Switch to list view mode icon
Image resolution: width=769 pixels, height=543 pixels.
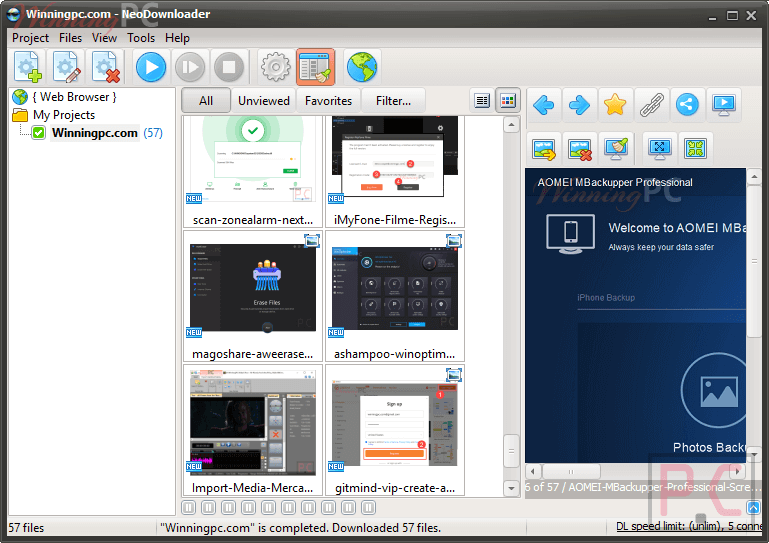(x=482, y=101)
